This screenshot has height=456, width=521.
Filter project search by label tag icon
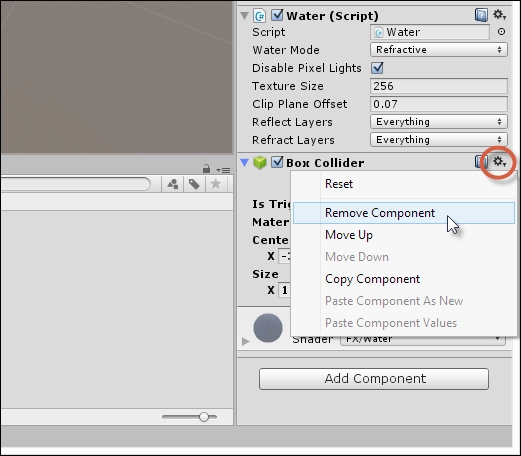click(194, 184)
